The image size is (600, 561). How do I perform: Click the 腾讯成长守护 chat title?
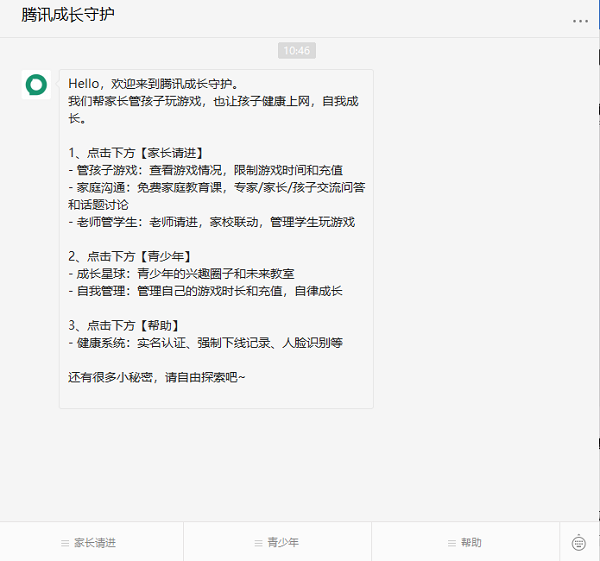68,17
